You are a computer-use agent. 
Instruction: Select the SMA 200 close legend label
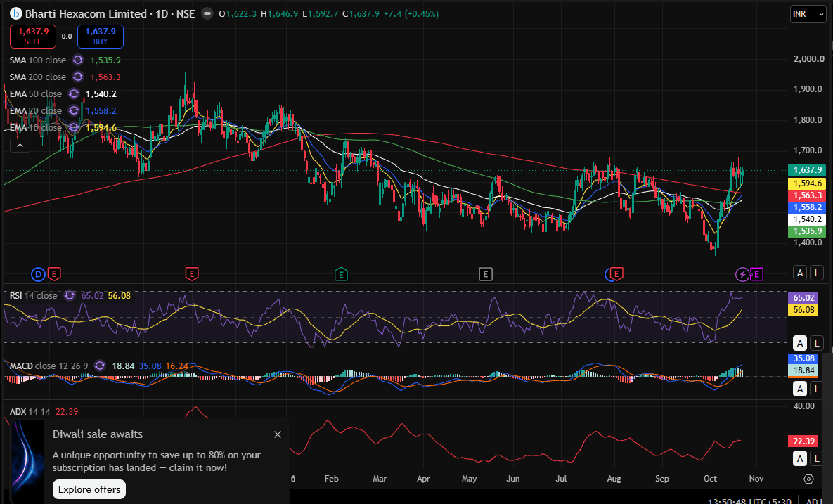[38, 77]
